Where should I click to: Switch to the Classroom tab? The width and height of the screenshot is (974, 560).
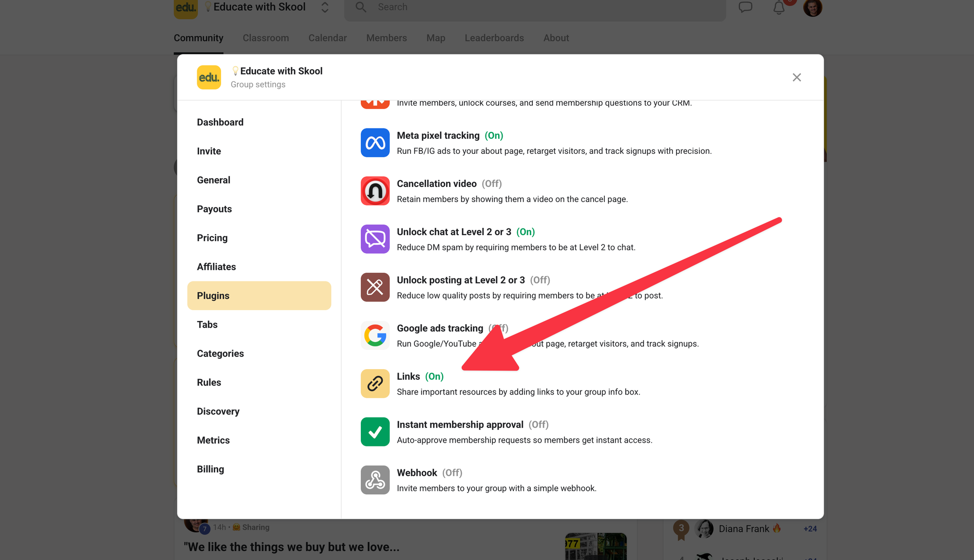266,38
